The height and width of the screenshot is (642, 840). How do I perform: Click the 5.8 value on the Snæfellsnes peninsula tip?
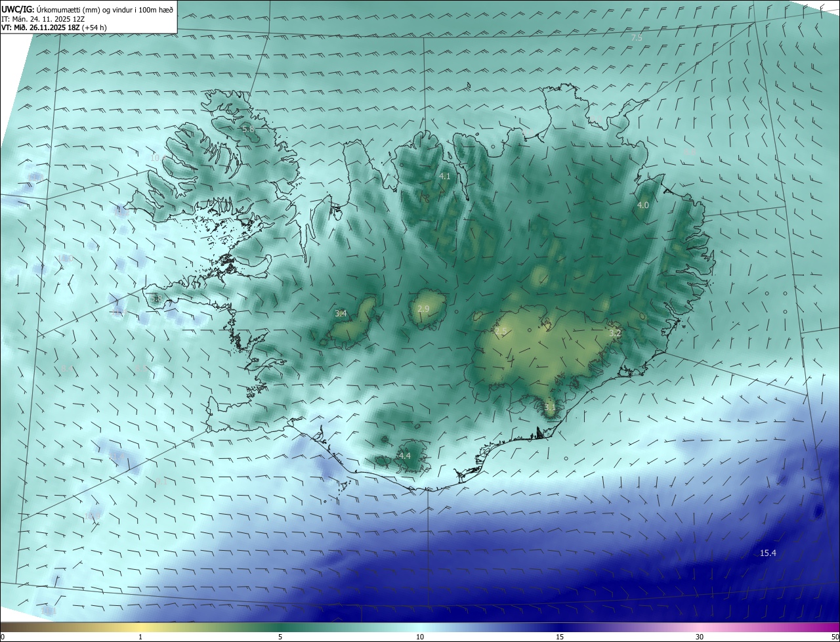156,299
